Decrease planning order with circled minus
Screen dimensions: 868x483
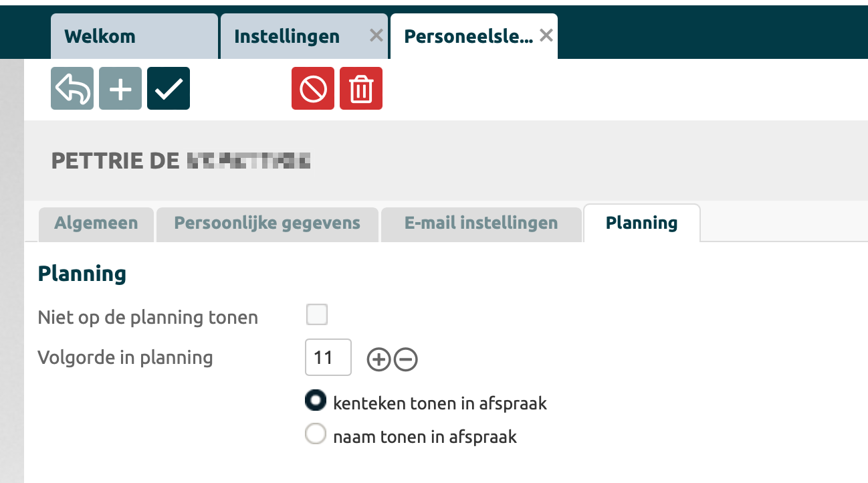(406, 359)
